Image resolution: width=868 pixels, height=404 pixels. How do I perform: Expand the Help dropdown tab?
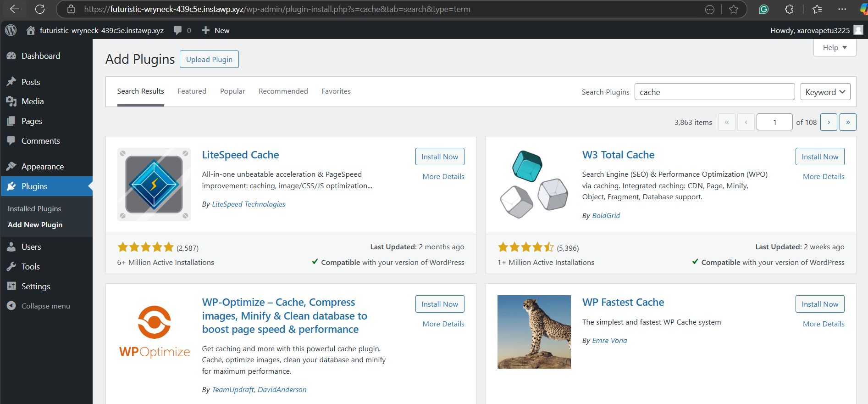coord(835,48)
